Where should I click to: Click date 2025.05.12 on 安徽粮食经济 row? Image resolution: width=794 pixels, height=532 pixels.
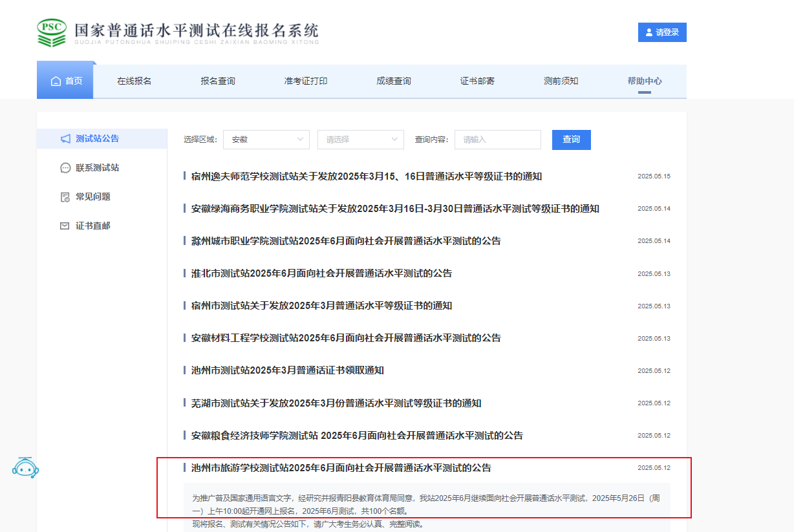point(654,436)
